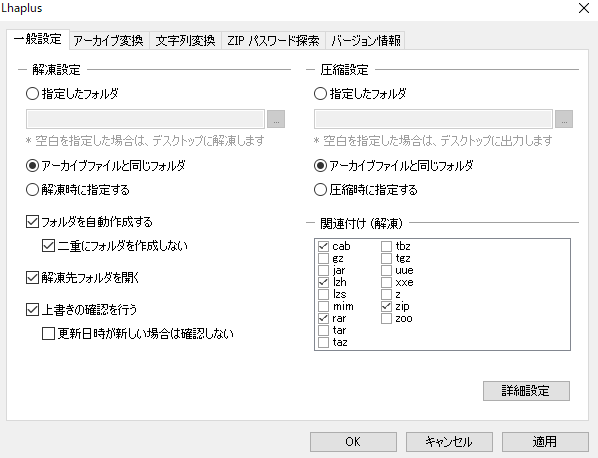Open the ZIP パスワード探索 tab
Screen dimensions: 598x458
click(x=273, y=40)
